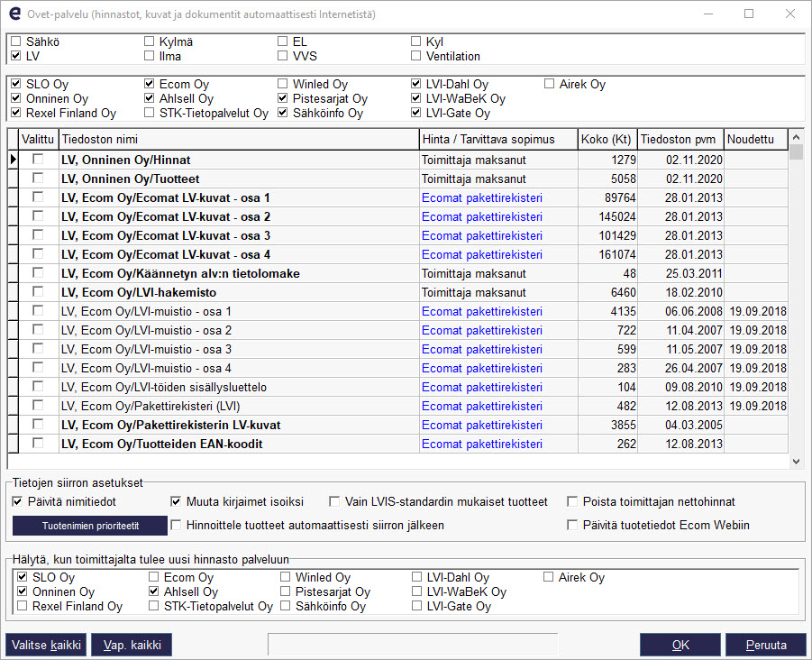The height and width of the screenshot is (660, 812).
Task: Tick the Tuotteiden EAN-koodit row checkbox
Action: 38,443
